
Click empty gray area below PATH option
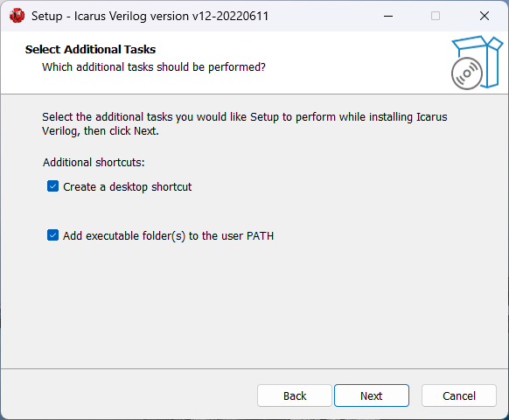coord(254,305)
